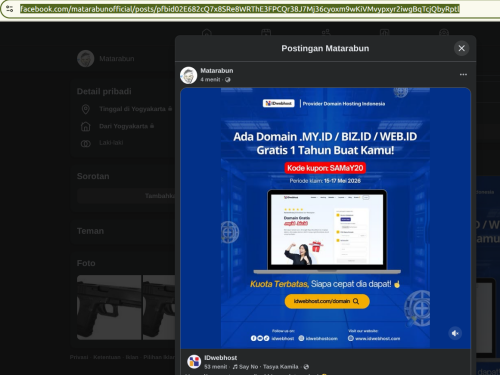Click the '53 menit' timestamp of IDwebhost
500x375 pixels.
pyautogui.click(x=215, y=367)
